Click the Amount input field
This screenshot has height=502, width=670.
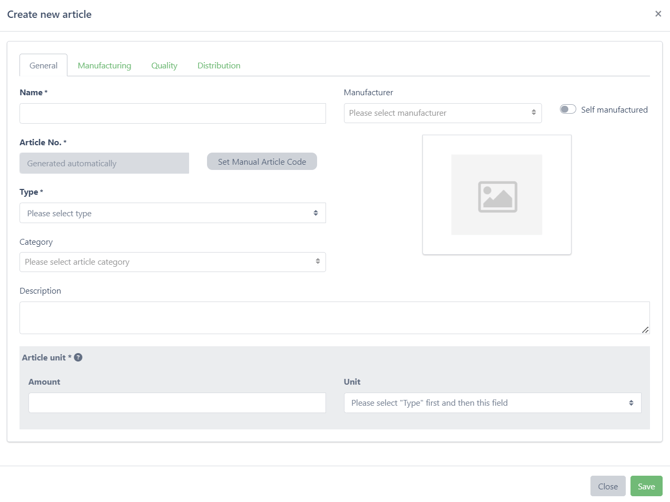click(x=177, y=403)
